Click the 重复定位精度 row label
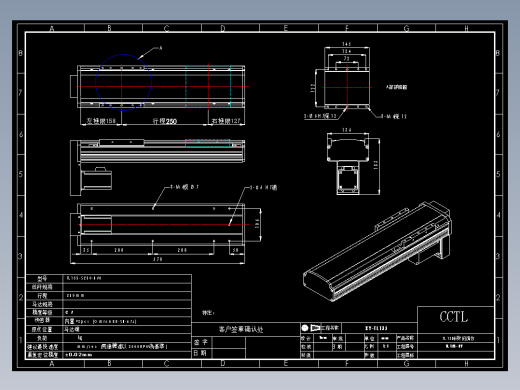This screenshot has height=390, width=520. [x=43, y=355]
